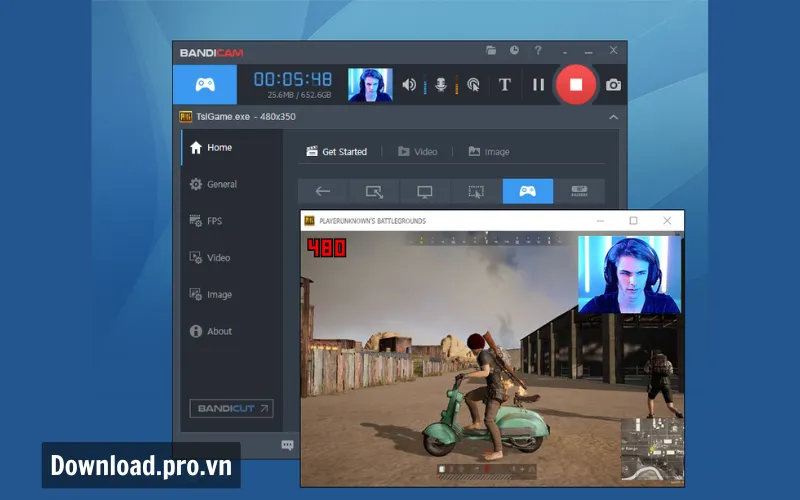
Task: Click the text overlay T icon
Action: [x=505, y=85]
